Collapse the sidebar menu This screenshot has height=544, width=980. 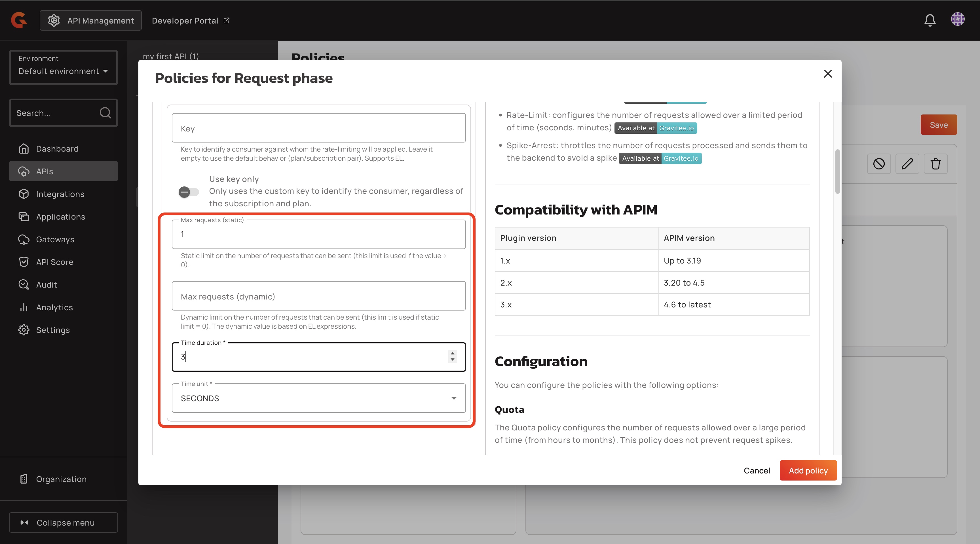click(x=63, y=523)
